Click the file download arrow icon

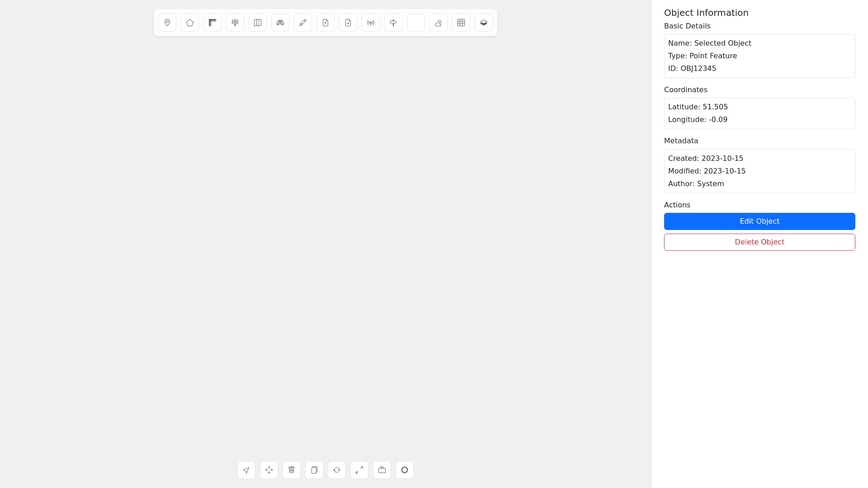pos(348,23)
